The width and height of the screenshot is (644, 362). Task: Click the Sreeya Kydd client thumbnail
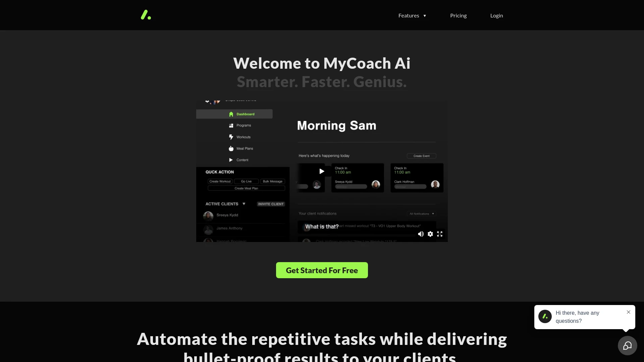coord(208,215)
